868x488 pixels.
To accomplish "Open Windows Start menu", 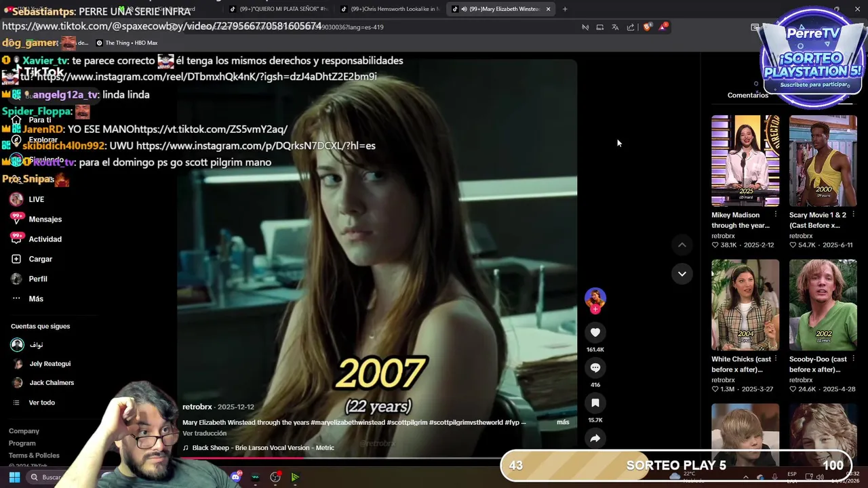I will point(14,477).
